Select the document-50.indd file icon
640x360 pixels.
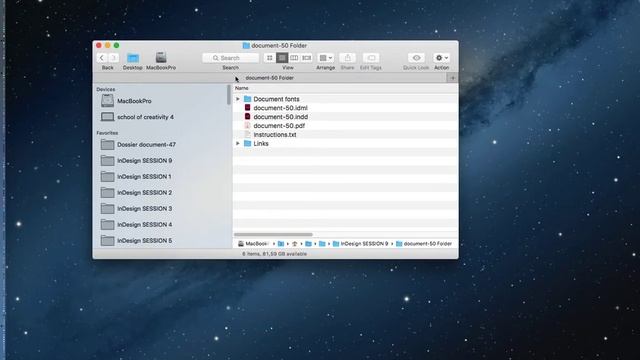tap(247, 117)
